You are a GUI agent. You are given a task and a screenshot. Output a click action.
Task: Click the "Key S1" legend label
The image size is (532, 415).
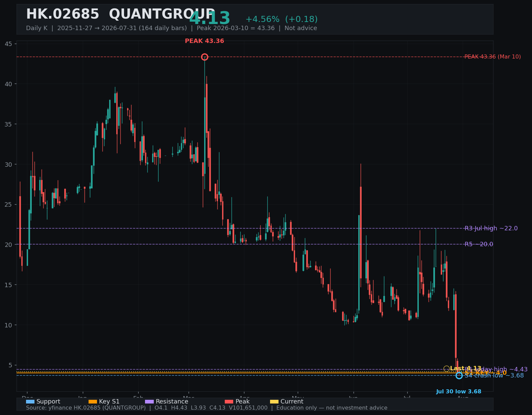click(x=109, y=401)
